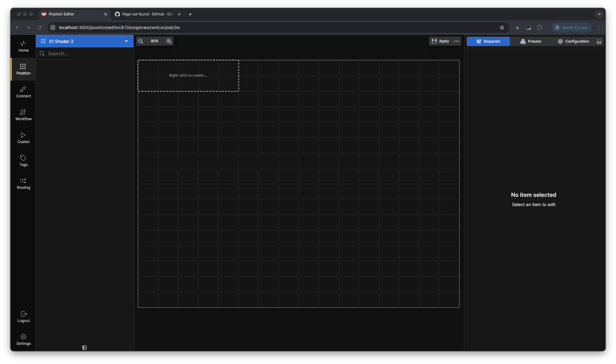This screenshot has height=364, width=616.
Task: Open the browser extensions menu
Action: pos(540,28)
